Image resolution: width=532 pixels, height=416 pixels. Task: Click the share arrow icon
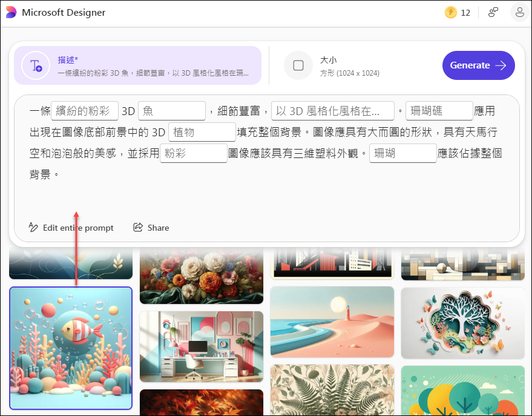[x=138, y=227]
